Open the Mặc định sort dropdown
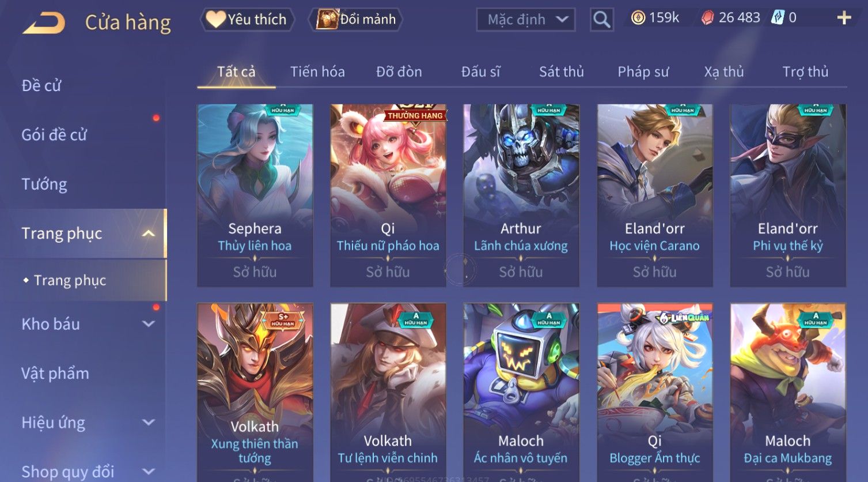868x482 pixels. point(525,20)
